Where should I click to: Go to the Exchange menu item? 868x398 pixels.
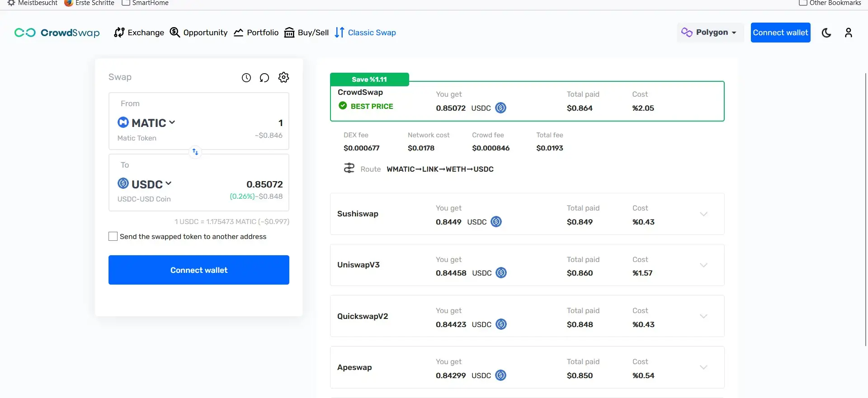coord(139,33)
